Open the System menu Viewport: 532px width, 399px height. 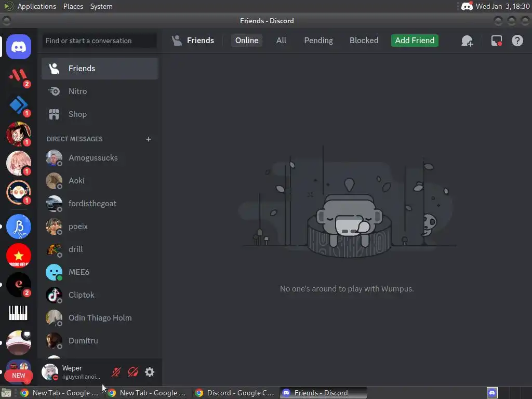coord(101,6)
